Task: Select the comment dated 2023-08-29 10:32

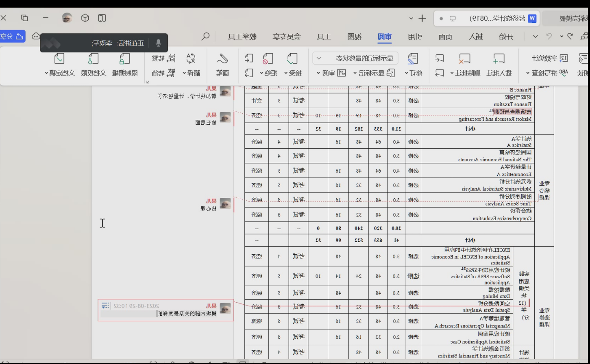Action: (x=166, y=310)
